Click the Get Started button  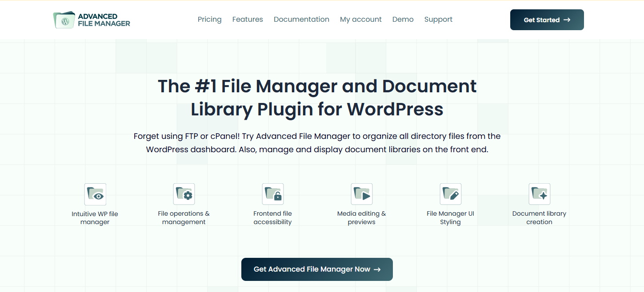547,20
